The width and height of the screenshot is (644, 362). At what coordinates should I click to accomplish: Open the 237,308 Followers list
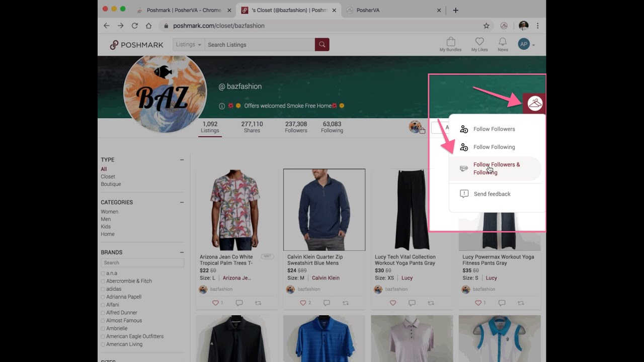[x=296, y=127]
